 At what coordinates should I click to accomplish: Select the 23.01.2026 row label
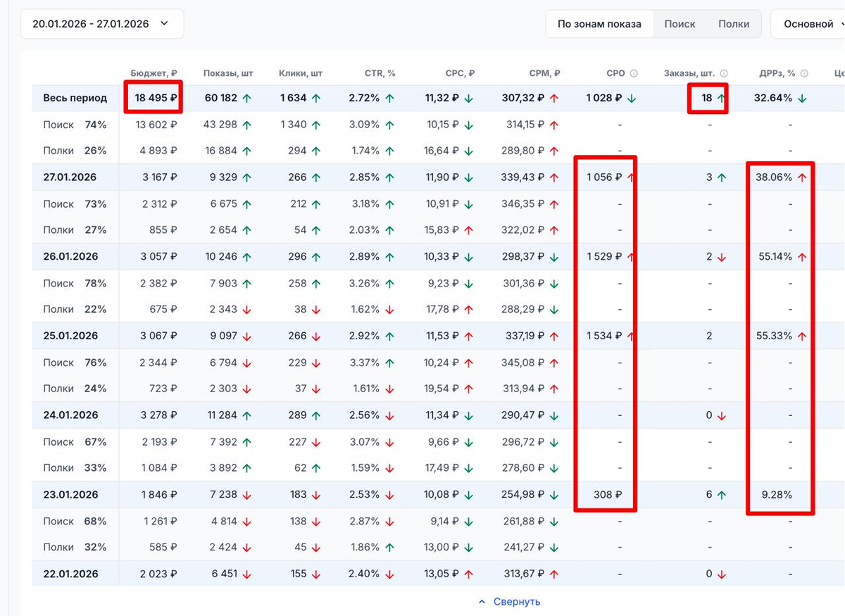70,495
